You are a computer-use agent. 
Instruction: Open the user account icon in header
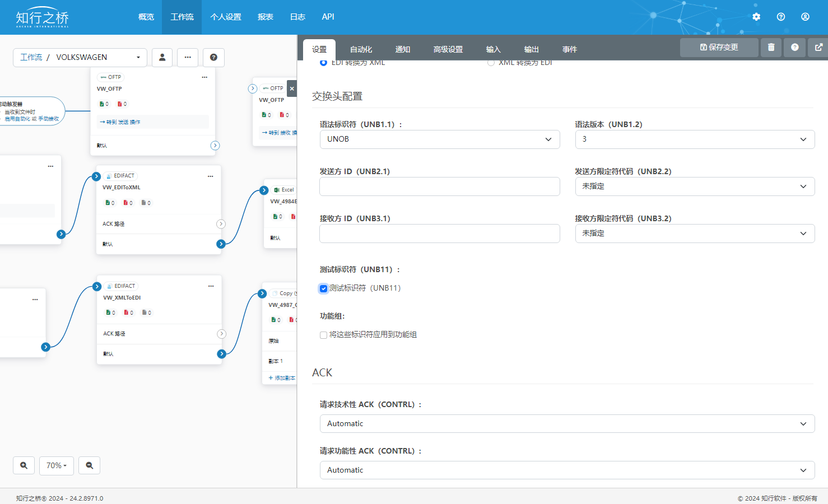[x=805, y=17]
